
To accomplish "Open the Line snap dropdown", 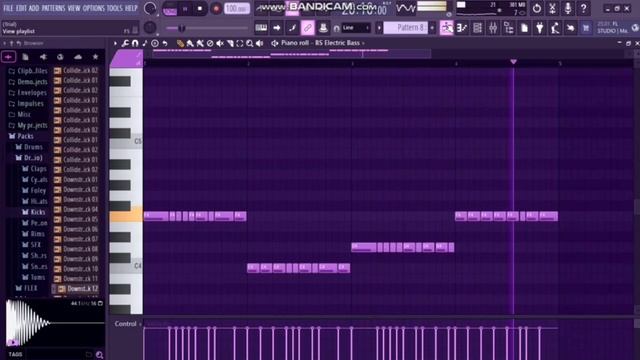I will point(356,28).
